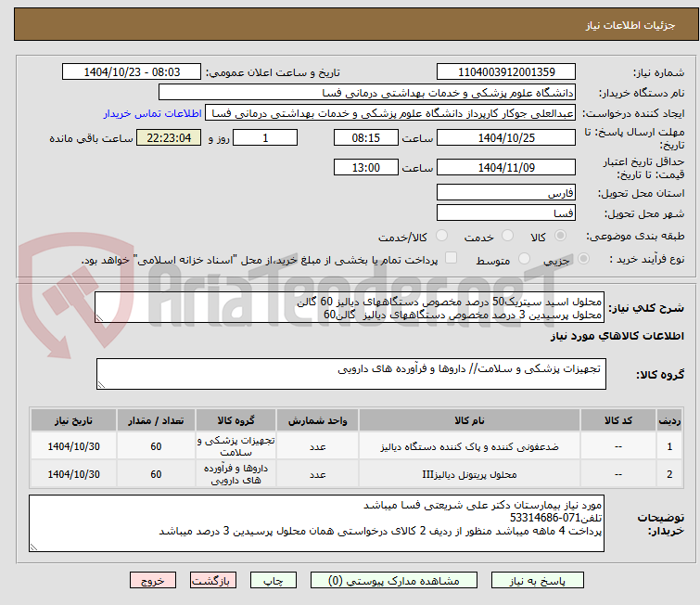Click the ردیف column header
Viewport: 700px width, 605px height.
[669, 420]
